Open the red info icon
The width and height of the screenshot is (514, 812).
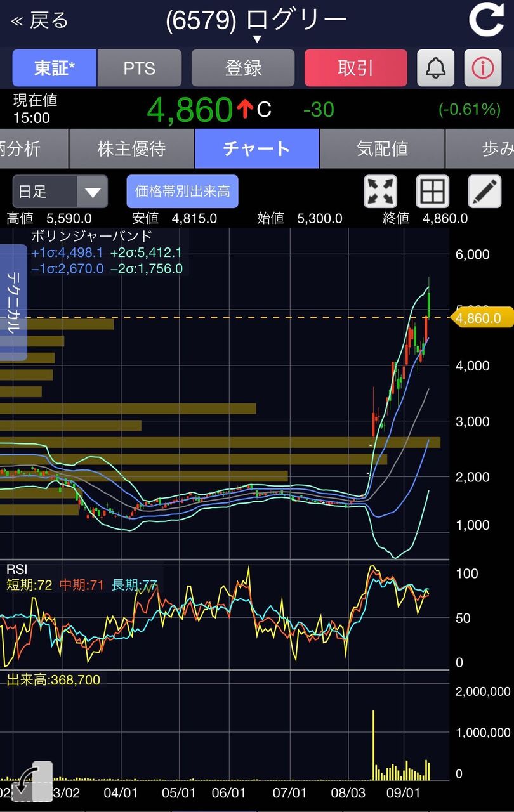(483, 68)
